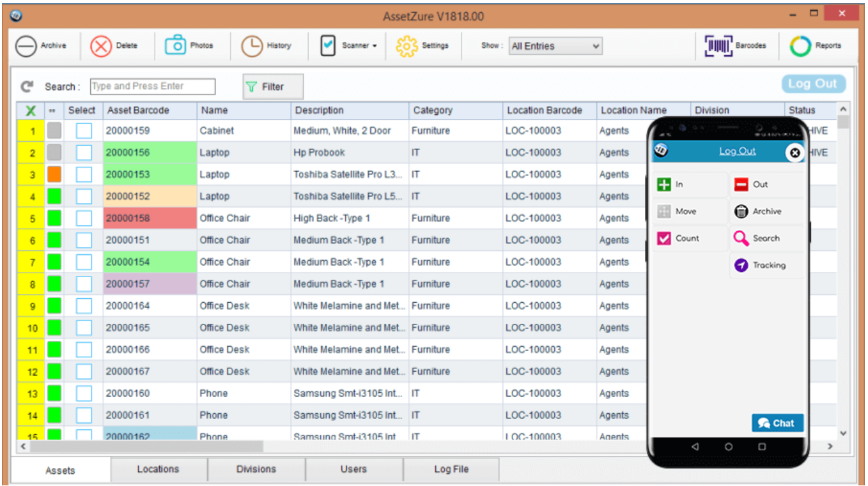
Task: Switch to the Locations tab
Action: click(159, 469)
